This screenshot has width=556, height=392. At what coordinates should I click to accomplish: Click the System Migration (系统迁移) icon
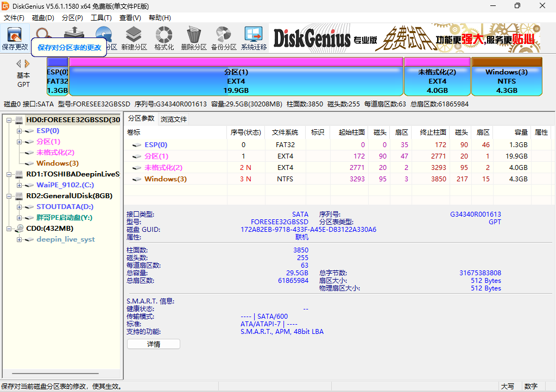point(254,39)
